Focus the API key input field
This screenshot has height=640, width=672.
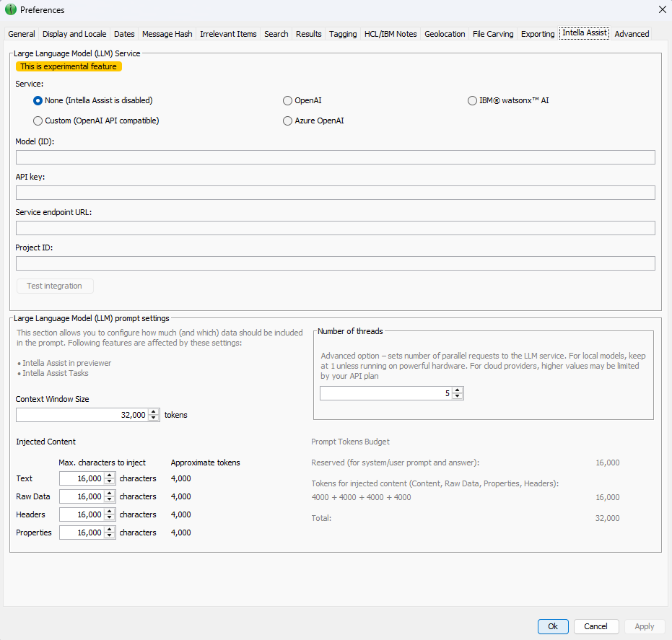[x=336, y=192]
